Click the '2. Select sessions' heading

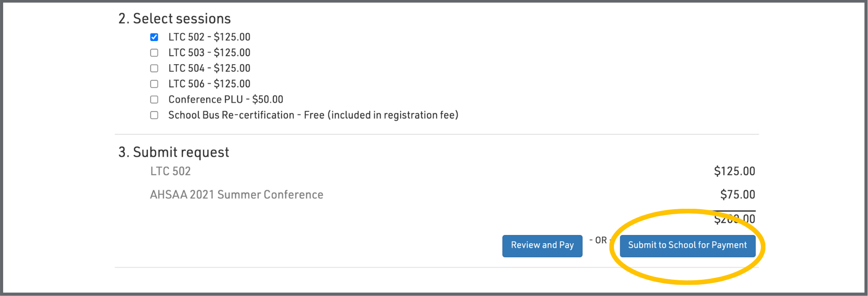[175, 19]
